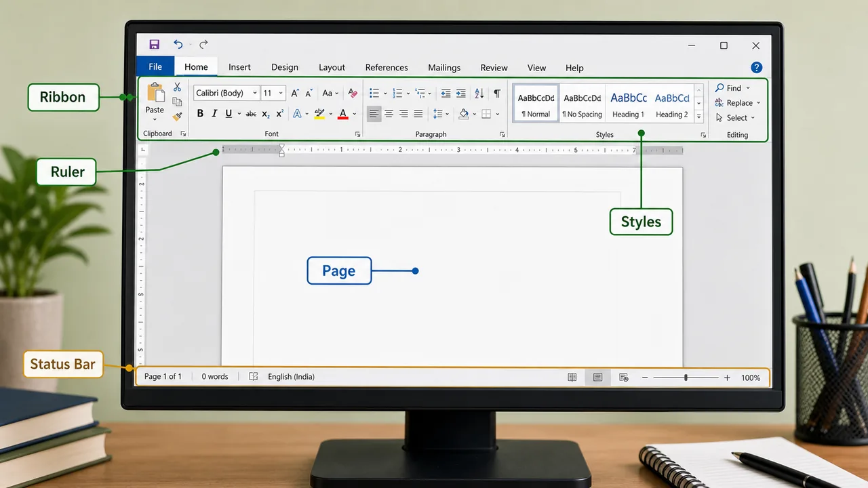
Task: Clear all formatting with the eraser icon
Action: pos(353,94)
